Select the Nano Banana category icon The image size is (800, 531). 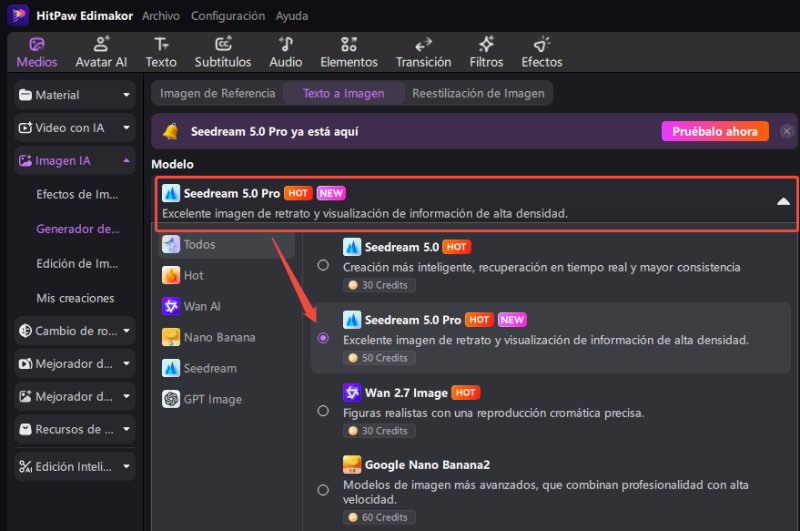click(x=171, y=337)
